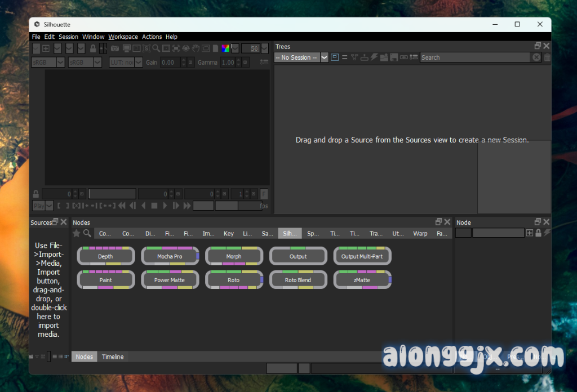Activate the hand pan tool
Image resolution: width=577 pixels, height=392 pixels.
click(196, 48)
